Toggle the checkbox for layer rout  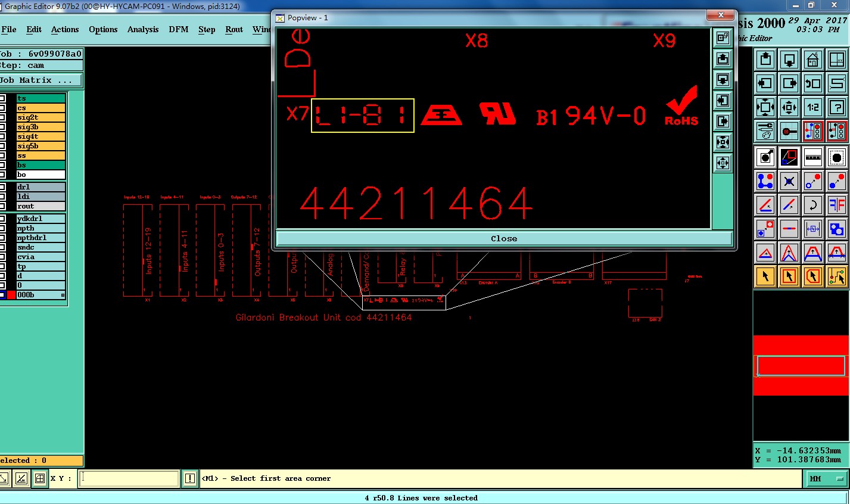(x=2, y=206)
